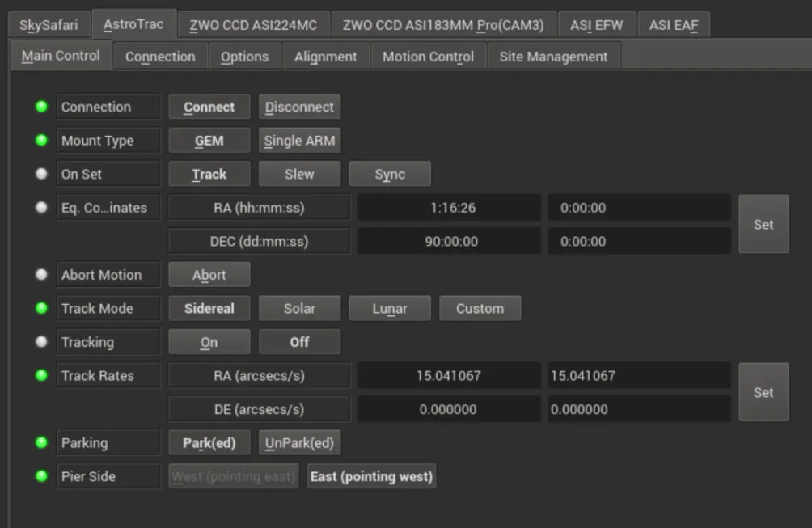Switch track mode to Lunar
The image size is (812, 528).
390,308
